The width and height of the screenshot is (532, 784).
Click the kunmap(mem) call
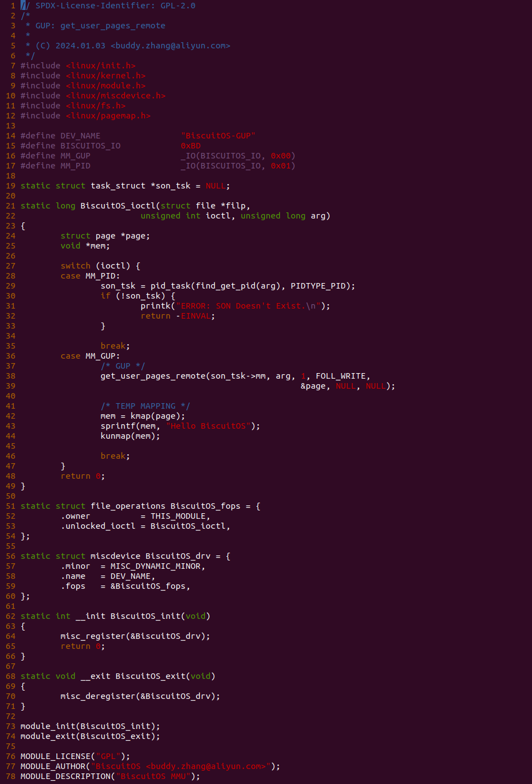point(130,436)
